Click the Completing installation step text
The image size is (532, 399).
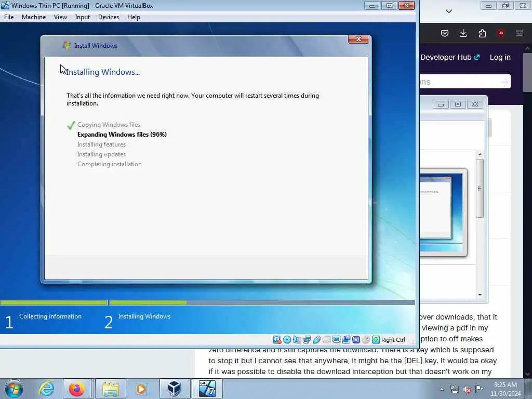point(109,164)
